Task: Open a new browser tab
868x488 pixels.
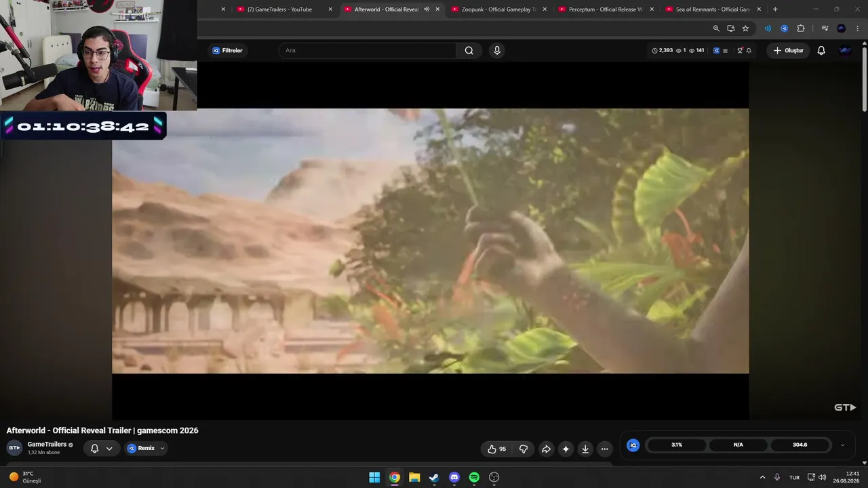Action: tap(775, 9)
